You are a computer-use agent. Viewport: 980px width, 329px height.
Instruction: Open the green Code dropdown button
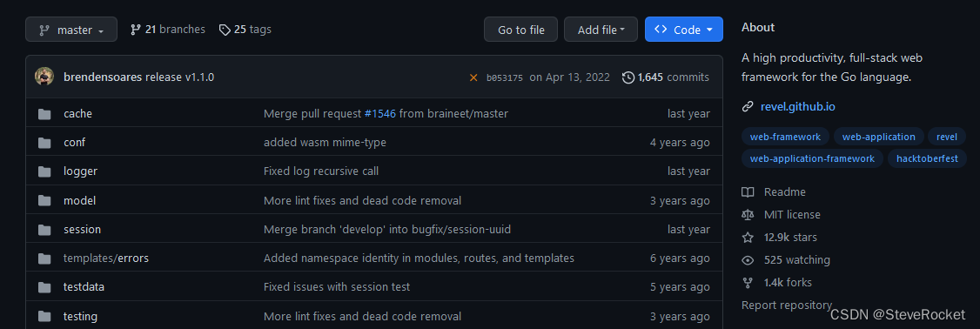(684, 30)
